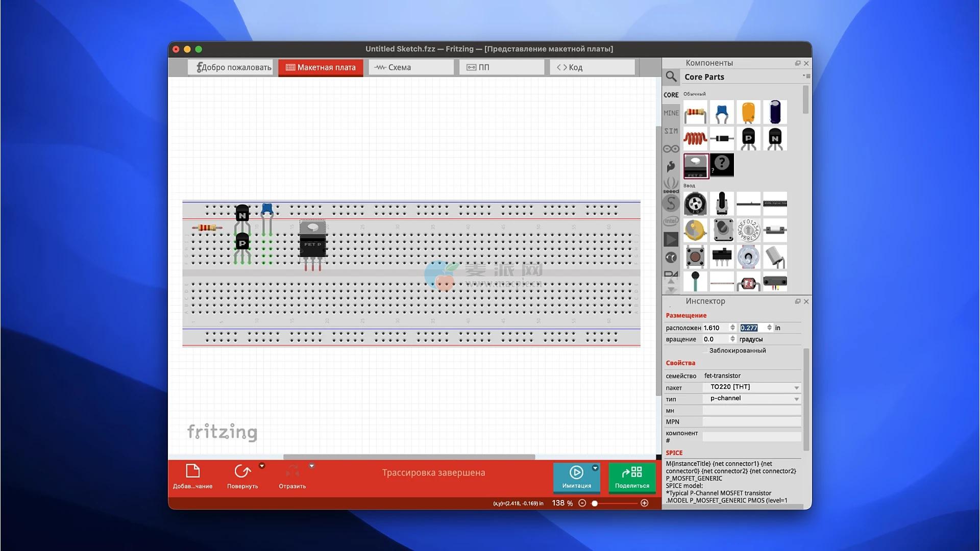The width and height of the screenshot is (980, 551).
Task: Open the пакет TO220 [THT] dropdown
Action: tap(752, 387)
